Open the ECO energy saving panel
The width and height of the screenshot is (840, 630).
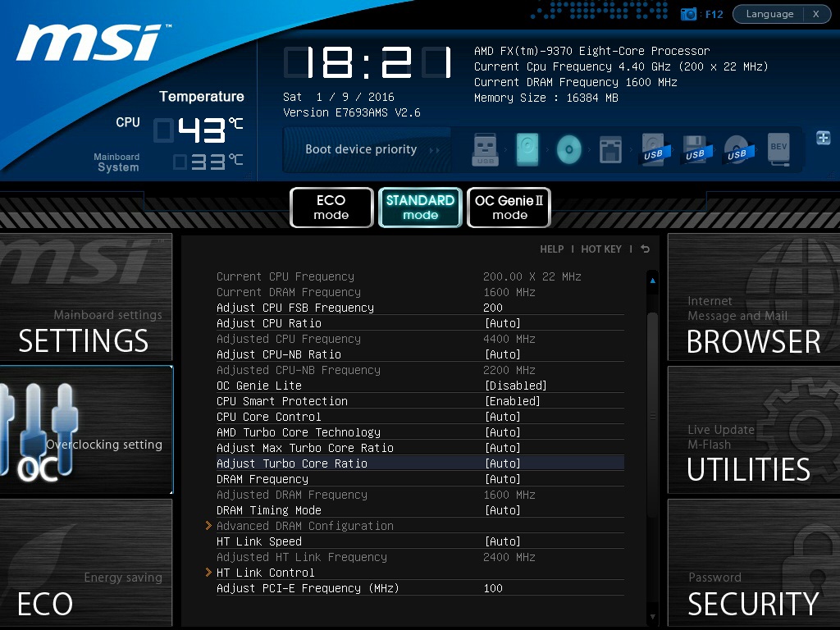[86, 563]
